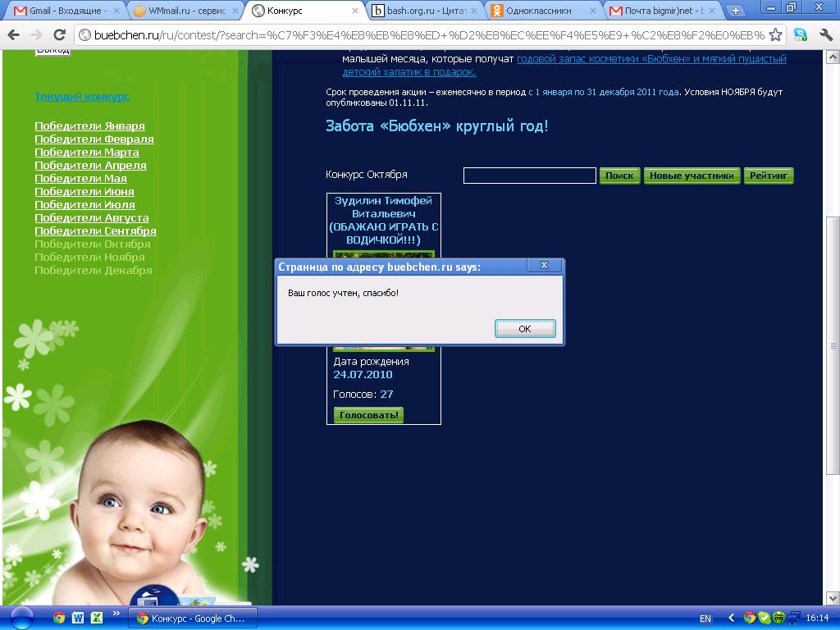The height and width of the screenshot is (630, 840).
Task: Select the Конкурс - Google Chrome taskbar button
Action: pos(193,619)
